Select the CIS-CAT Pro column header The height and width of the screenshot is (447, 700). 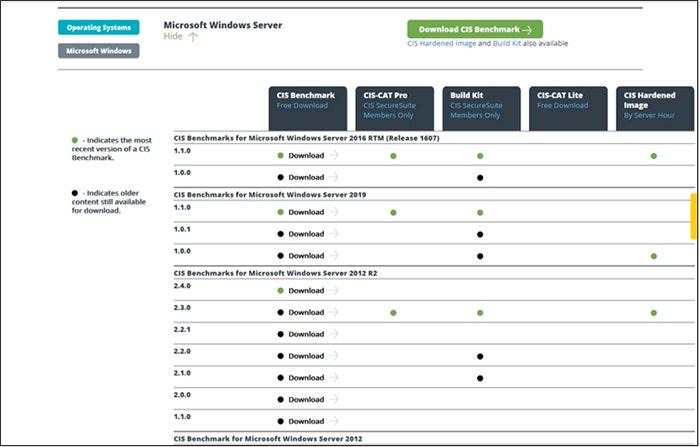click(x=395, y=109)
